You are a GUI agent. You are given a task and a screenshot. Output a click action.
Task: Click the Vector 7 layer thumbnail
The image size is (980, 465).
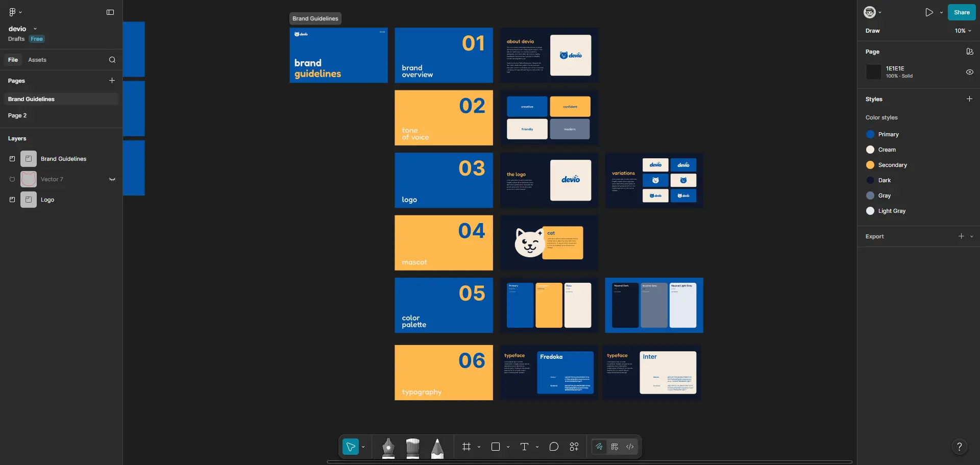(29, 179)
